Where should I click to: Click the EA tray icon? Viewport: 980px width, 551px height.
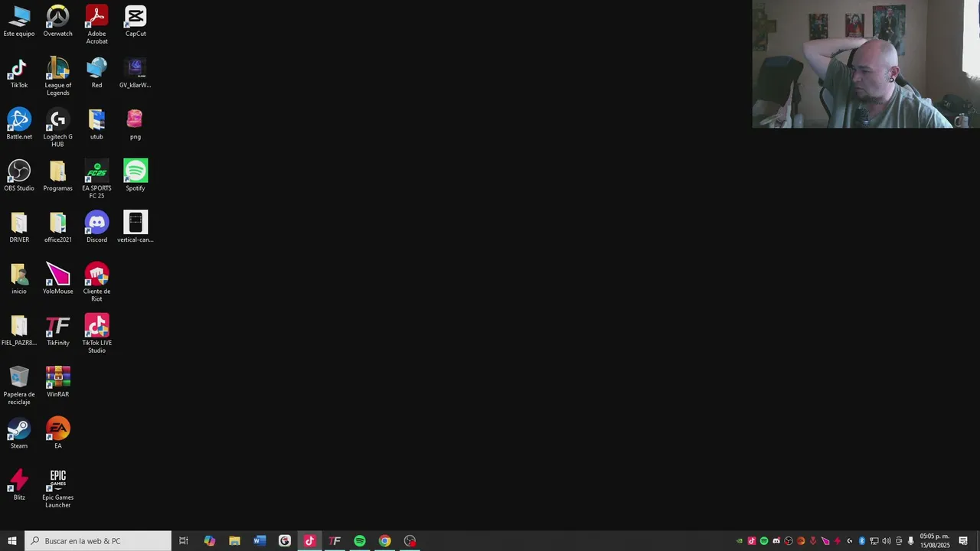point(801,541)
